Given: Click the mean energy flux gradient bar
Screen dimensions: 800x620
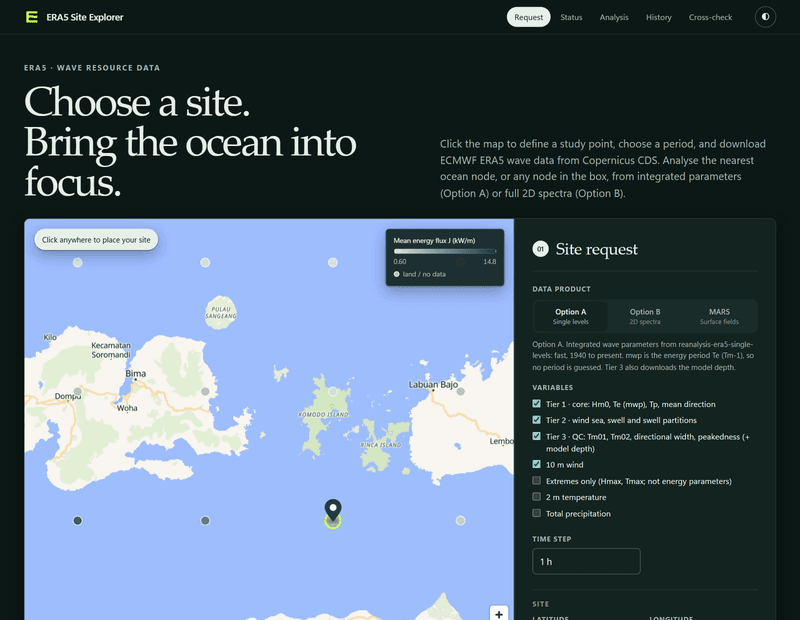Looking at the screenshot, I should click(x=444, y=251).
